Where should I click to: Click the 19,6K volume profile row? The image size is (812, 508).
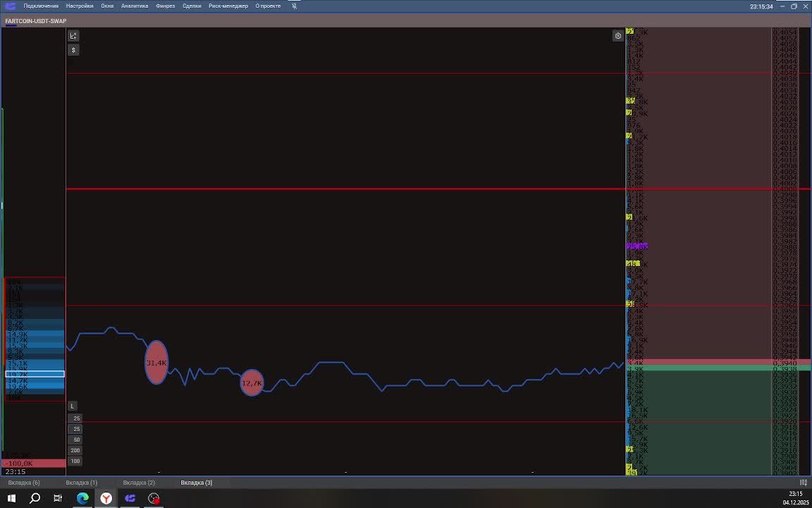coord(35,386)
